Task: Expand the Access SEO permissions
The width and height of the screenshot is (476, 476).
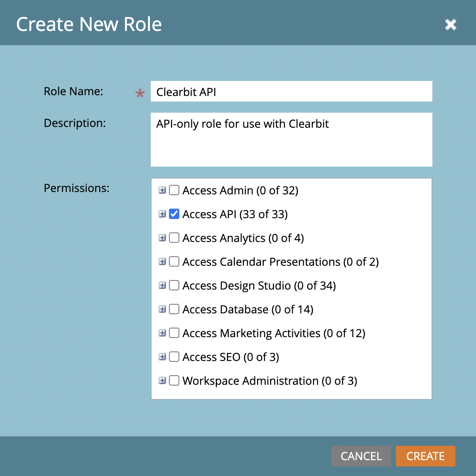Action: [162, 357]
